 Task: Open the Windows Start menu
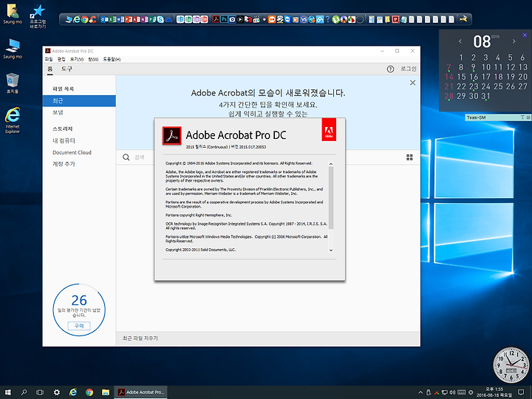point(8,392)
